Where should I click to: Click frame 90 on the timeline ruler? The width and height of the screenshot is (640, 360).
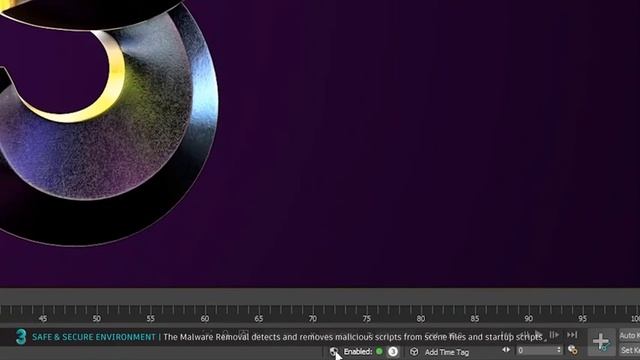click(529, 318)
